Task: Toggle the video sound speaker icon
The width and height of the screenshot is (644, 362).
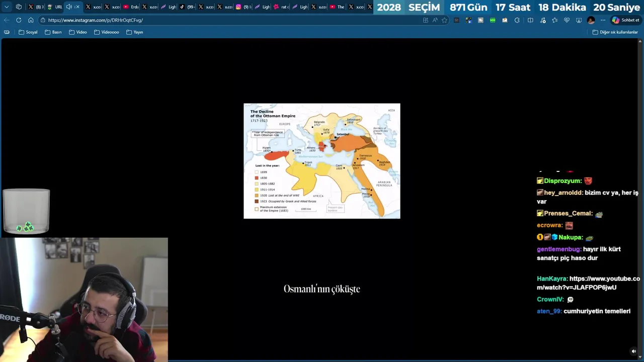Action: pos(633,351)
